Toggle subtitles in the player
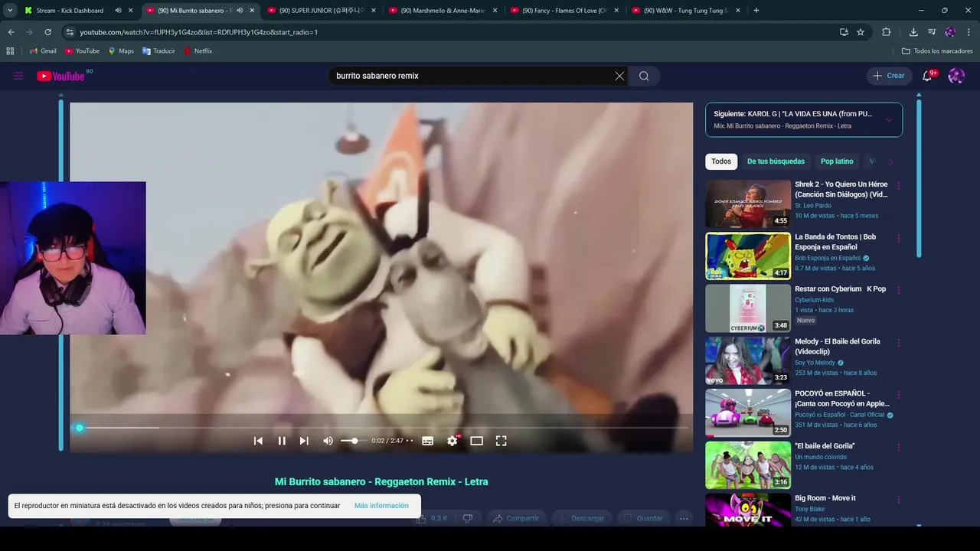980x551 pixels. 428,441
